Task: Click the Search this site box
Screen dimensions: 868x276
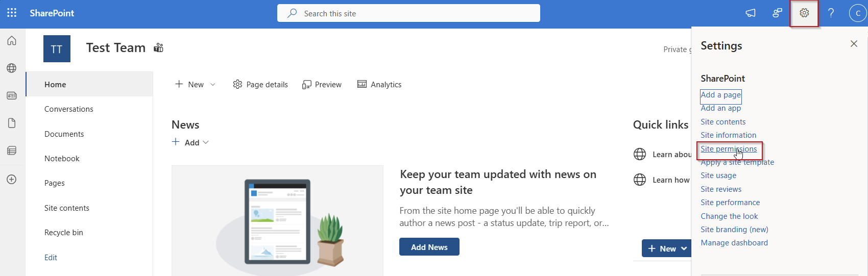Action: coord(408,13)
